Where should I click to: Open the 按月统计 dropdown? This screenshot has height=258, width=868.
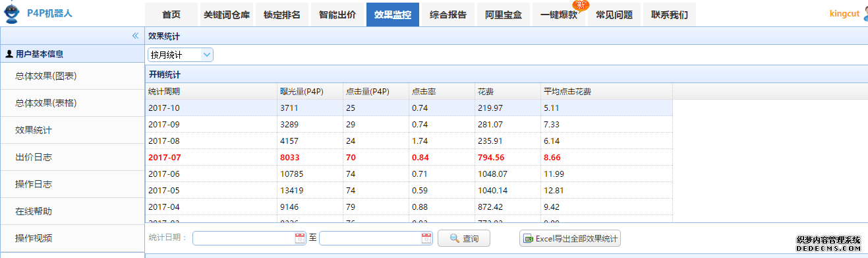(x=181, y=55)
